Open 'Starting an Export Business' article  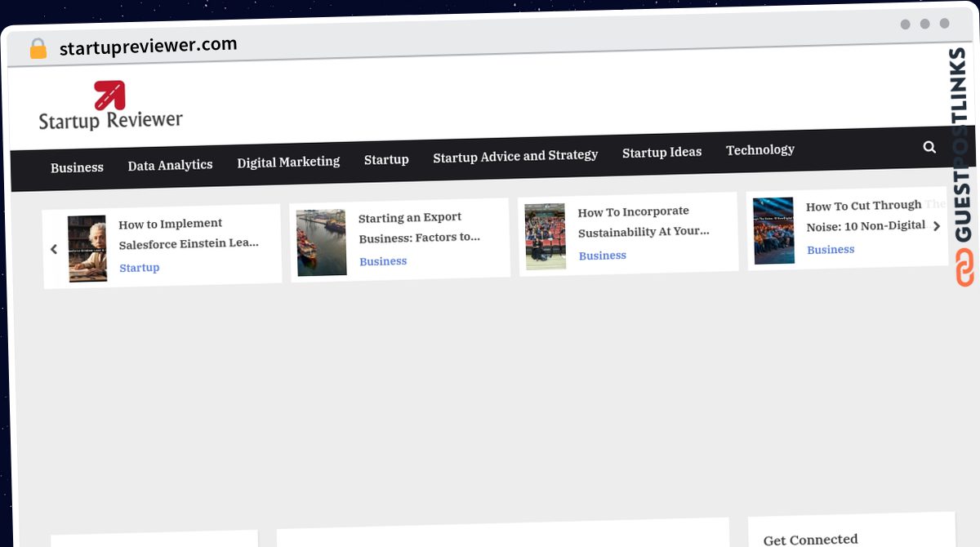tap(419, 227)
